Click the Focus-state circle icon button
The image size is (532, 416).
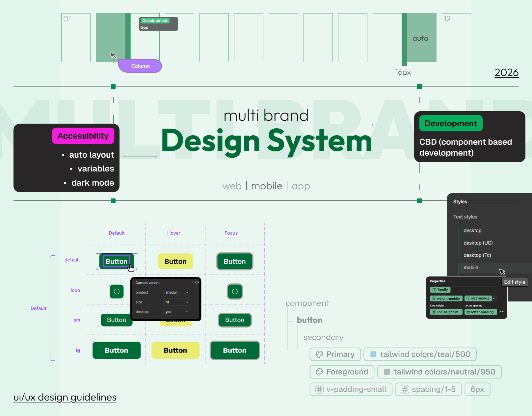point(235,292)
